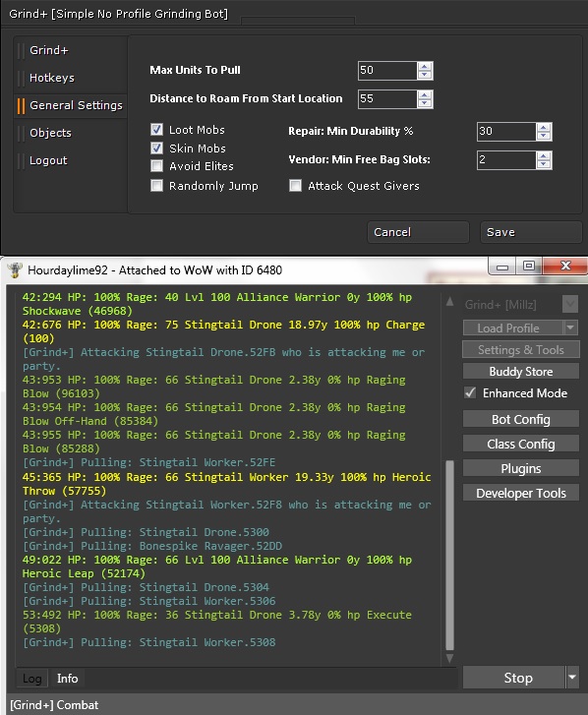Uncheck Skin Mobs option
Viewport: 588px width, 715px height.
pyautogui.click(x=156, y=149)
